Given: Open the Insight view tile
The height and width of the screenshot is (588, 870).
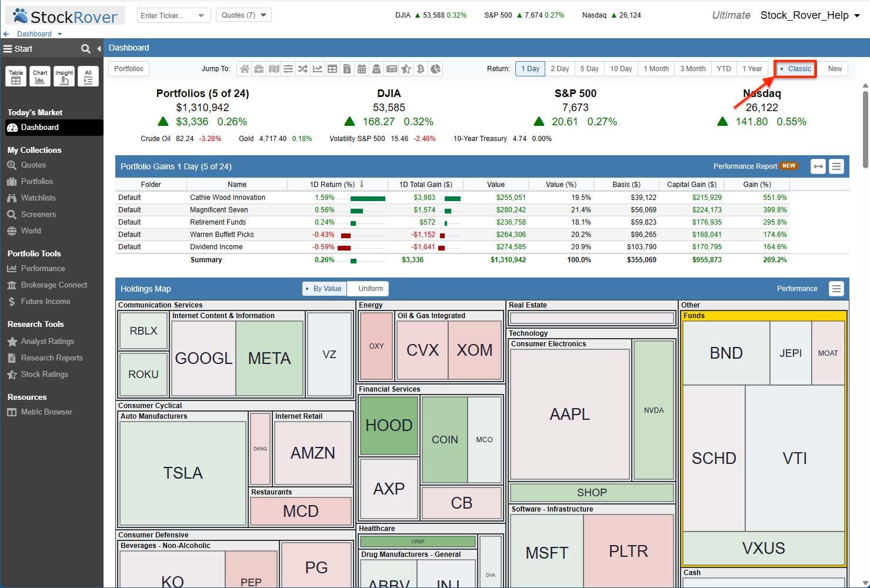Looking at the screenshot, I should tap(64, 76).
